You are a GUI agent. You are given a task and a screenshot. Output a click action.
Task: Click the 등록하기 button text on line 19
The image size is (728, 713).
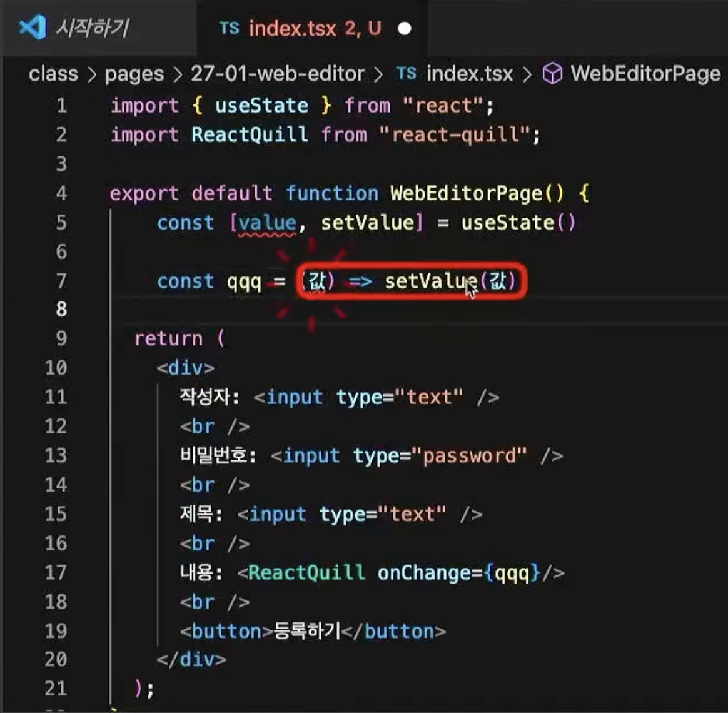(x=307, y=631)
